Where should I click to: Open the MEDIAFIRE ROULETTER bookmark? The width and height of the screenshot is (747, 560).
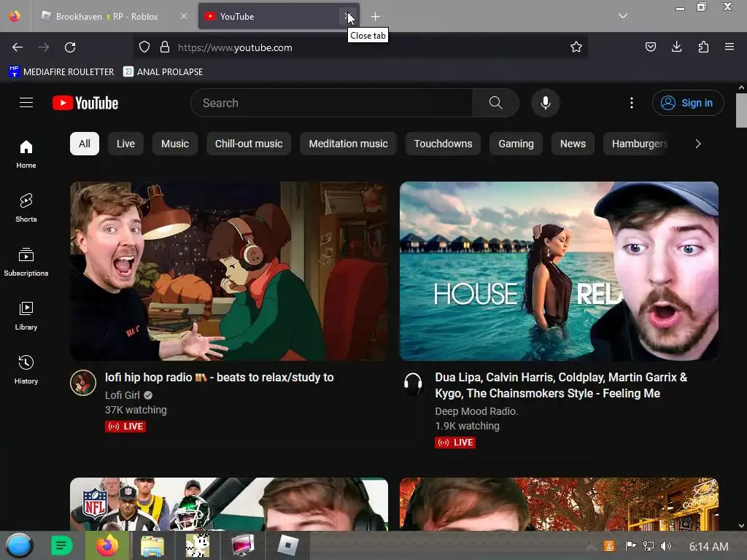coord(62,72)
